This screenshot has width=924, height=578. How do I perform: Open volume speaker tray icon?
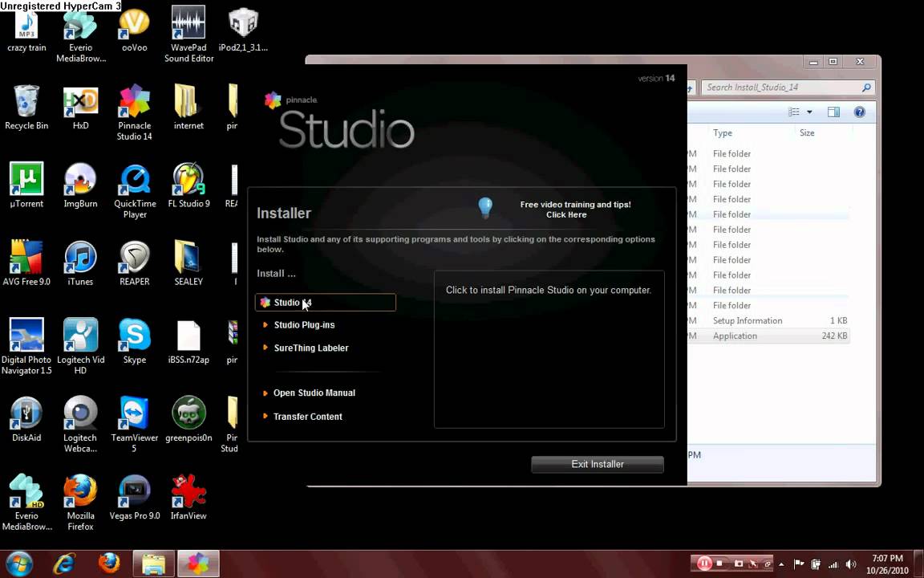(x=851, y=564)
